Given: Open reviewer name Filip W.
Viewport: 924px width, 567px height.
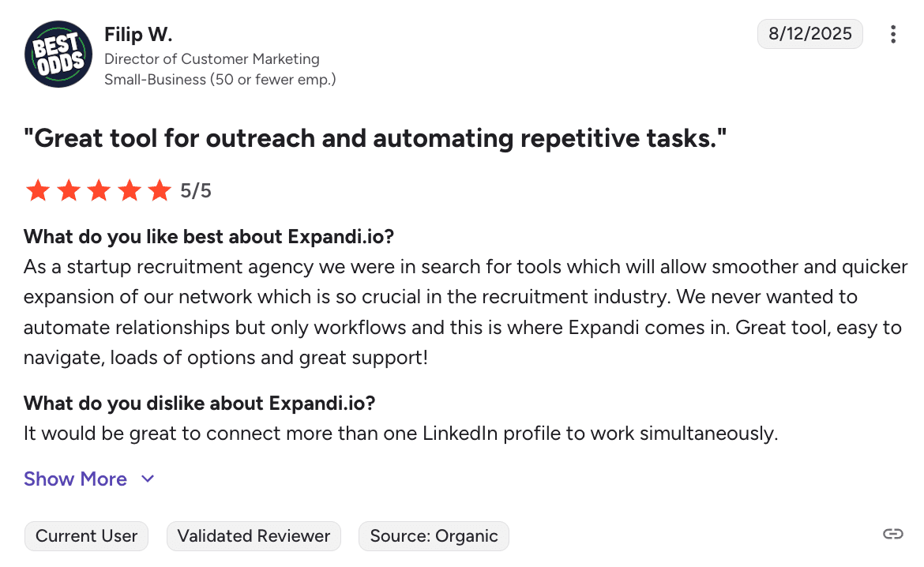Looking at the screenshot, I should coord(138,35).
